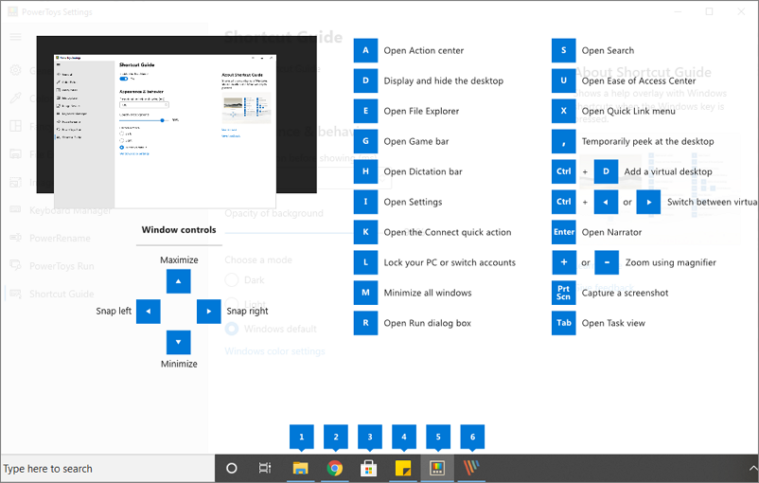The width and height of the screenshot is (759, 483).
Task: Open Microsoft Store from the taskbar
Action: point(369,468)
